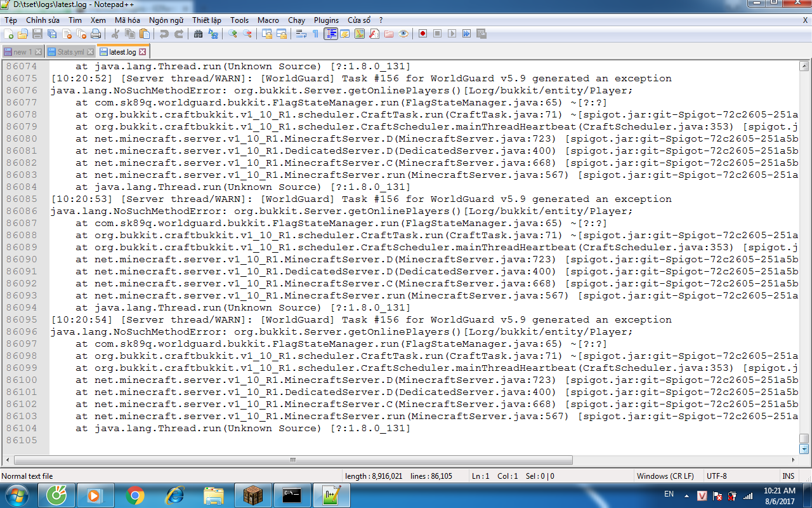Screen dimensions: 812x508
Task: Switch to the Stats.yml tab
Action: (70, 52)
